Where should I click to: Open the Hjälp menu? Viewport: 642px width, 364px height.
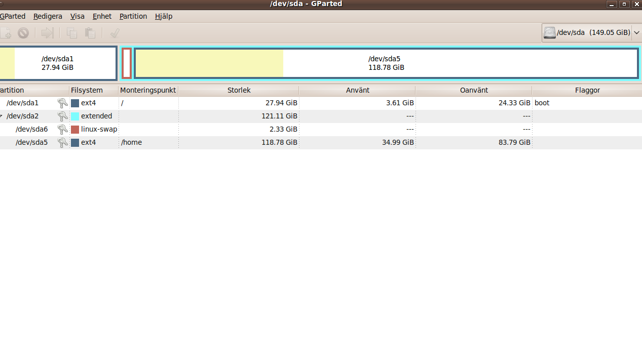point(164,16)
